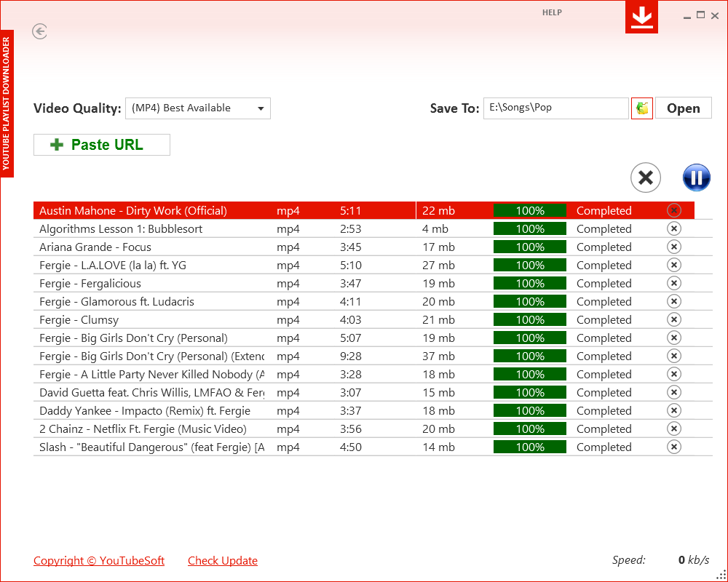Click the Open folder button
Screen dimensions: 728x582
[683, 108]
